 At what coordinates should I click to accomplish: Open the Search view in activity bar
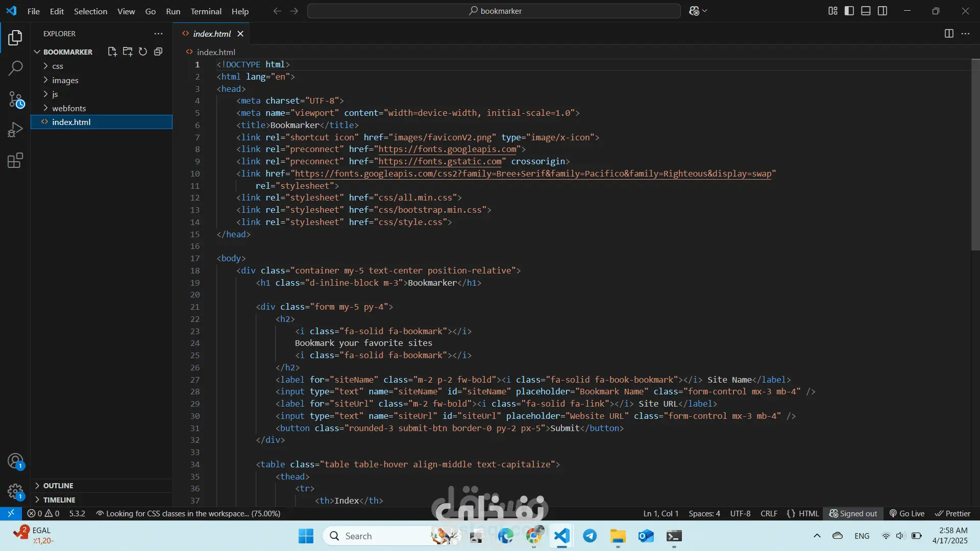15,68
